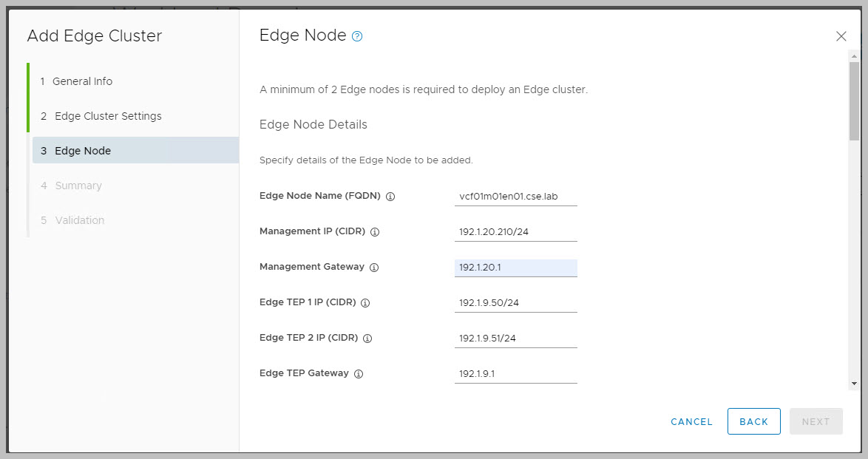Go to Edge Cluster Settings step

point(108,116)
